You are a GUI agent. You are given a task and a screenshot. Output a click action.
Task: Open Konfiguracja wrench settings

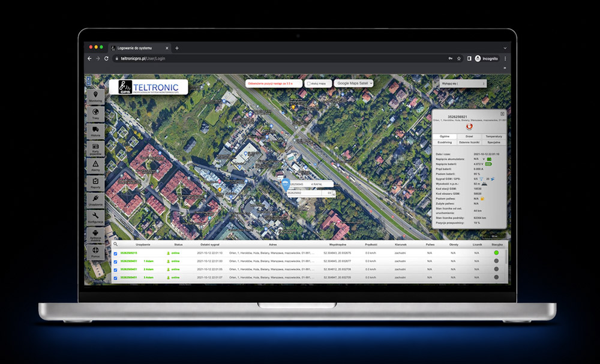click(95, 218)
